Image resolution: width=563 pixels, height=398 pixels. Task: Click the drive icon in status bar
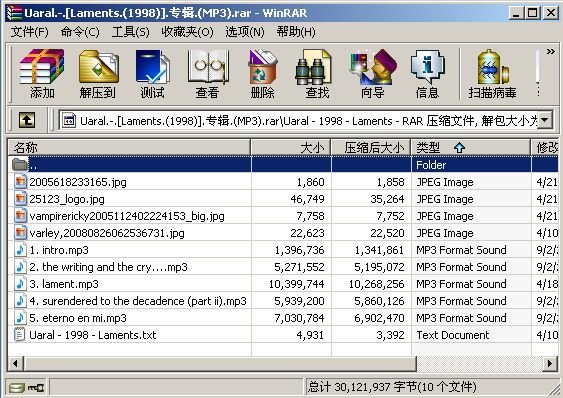pyautogui.click(x=17, y=388)
